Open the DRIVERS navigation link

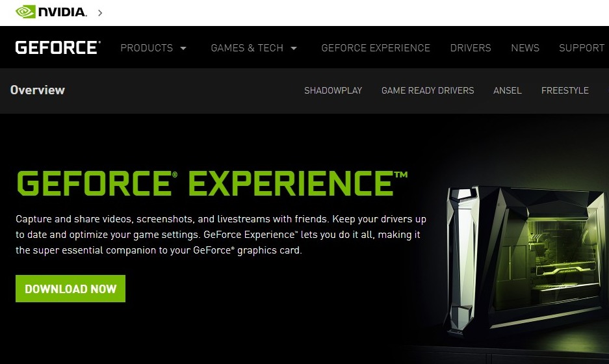point(471,48)
